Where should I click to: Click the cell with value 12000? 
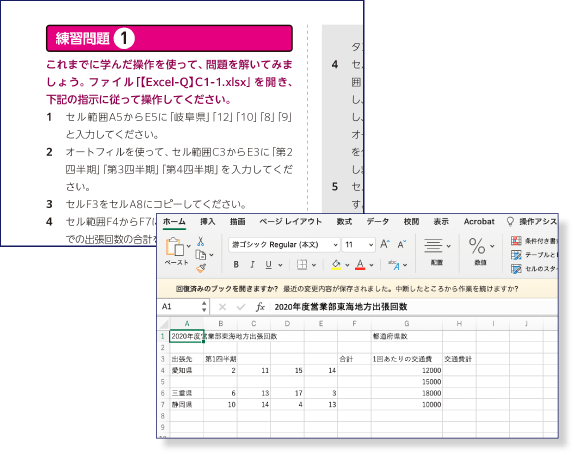pyautogui.click(x=407, y=370)
